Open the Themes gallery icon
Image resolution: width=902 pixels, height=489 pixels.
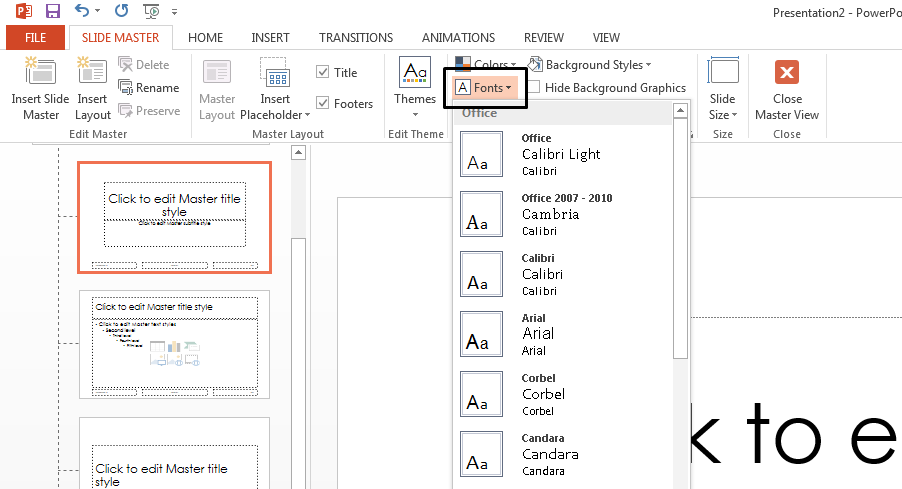415,72
